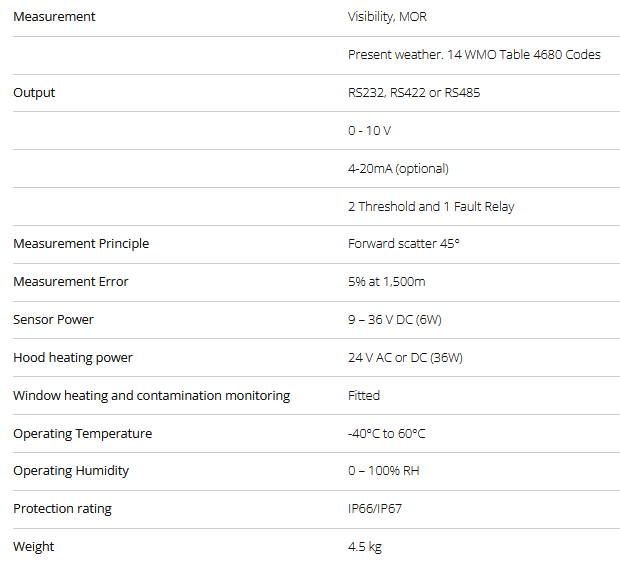
Task: Click the WMO Table 4680 Codes text
Action: coord(474,55)
